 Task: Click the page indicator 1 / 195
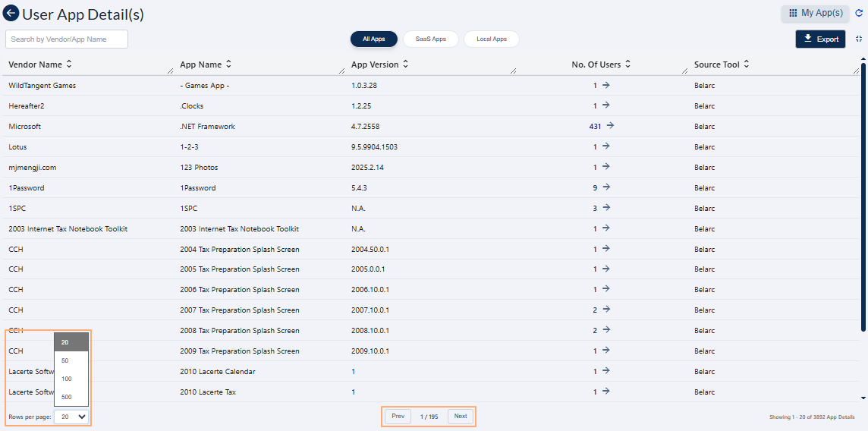point(429,417)
